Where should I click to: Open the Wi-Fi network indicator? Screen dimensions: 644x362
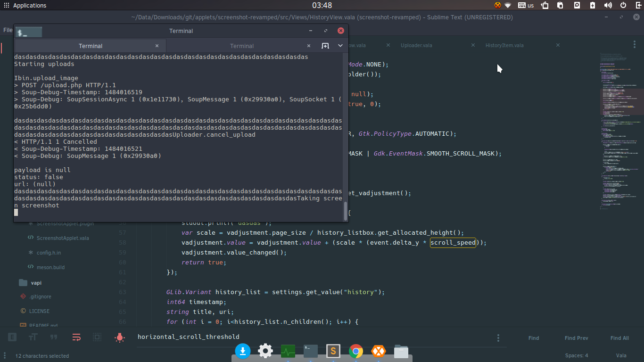tap(508, 6)
